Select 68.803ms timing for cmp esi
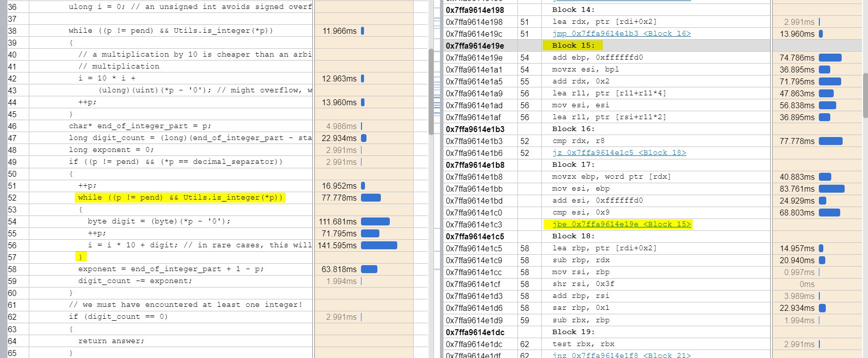The image size is (868, 358). click(797, 213)
